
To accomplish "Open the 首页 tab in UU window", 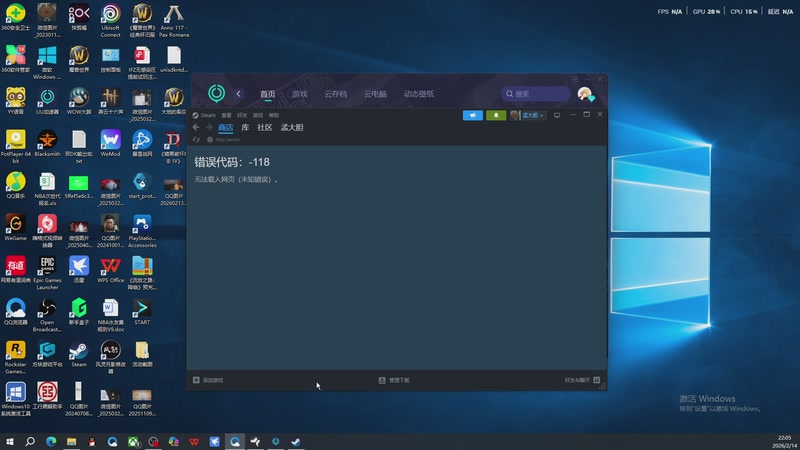I will tap(267, 94).
